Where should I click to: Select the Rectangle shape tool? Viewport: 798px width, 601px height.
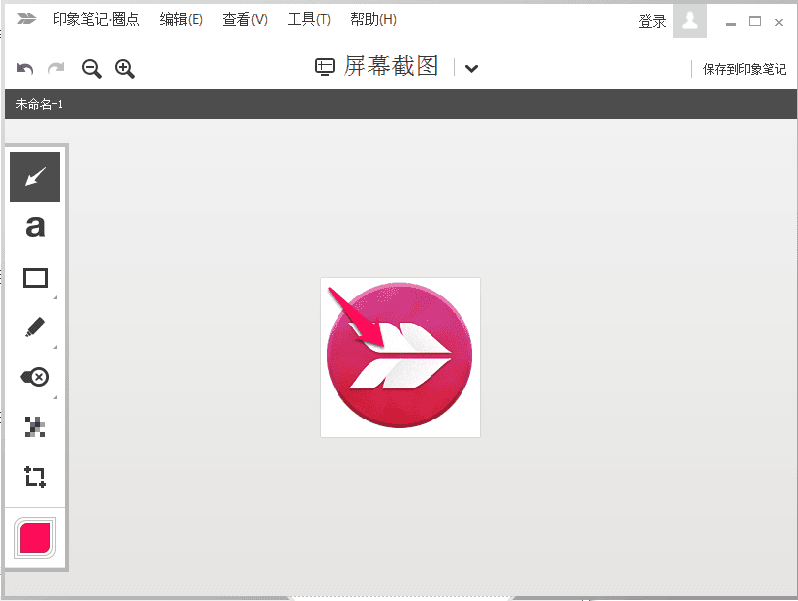tap(35, 278)
